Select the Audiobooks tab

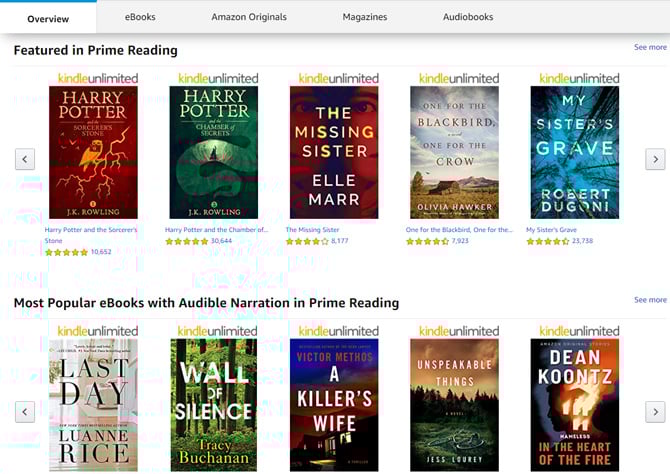point(468,17)
